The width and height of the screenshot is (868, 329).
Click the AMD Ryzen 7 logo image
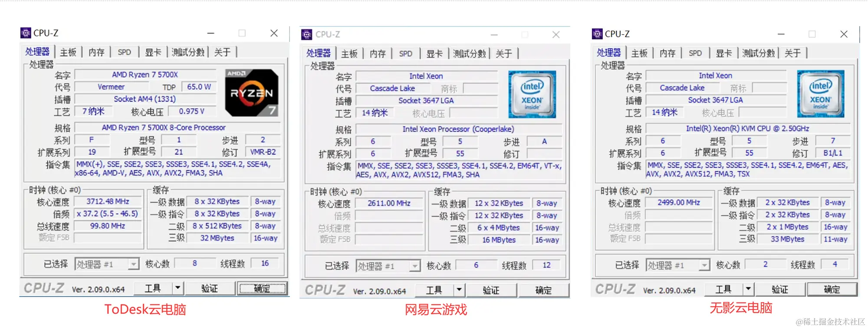[x=252, y=92]
